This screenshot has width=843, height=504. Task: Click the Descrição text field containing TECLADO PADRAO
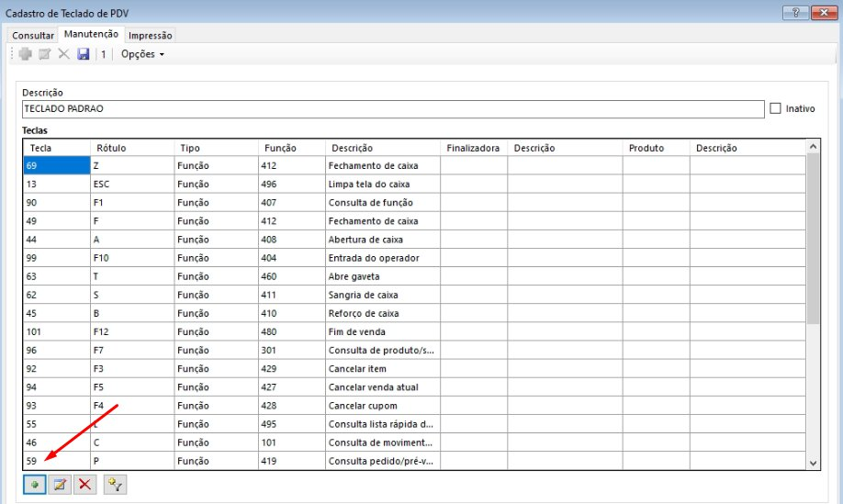click(393, 108)
